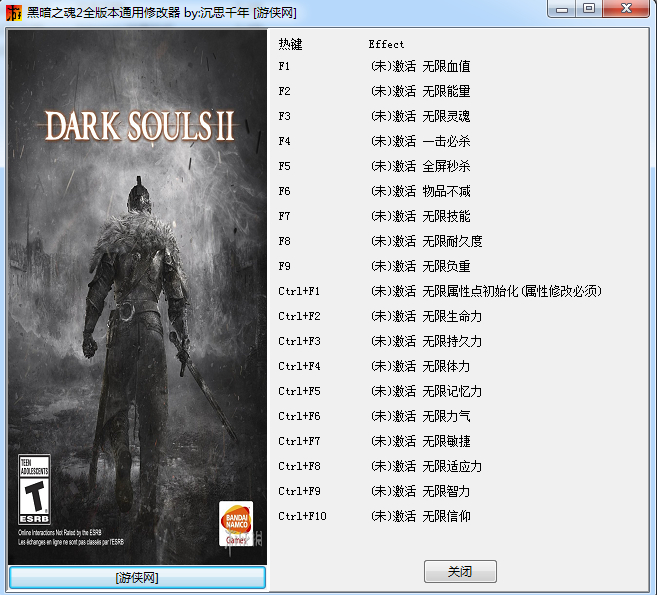Click the F1 hotkey label
This screenshot has width=657, height=595.
(x=284, y=66)
